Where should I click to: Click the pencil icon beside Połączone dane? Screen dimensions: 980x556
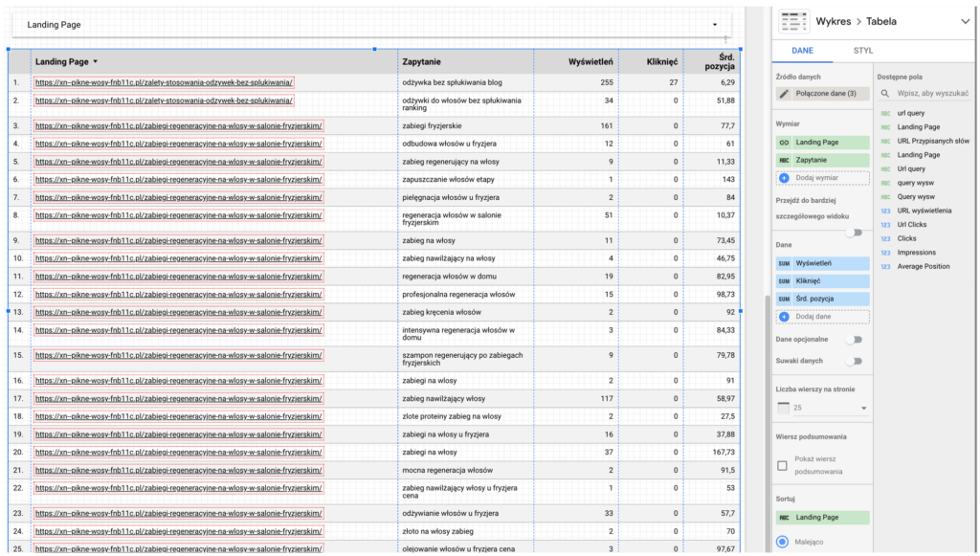(x=785, y=94)
